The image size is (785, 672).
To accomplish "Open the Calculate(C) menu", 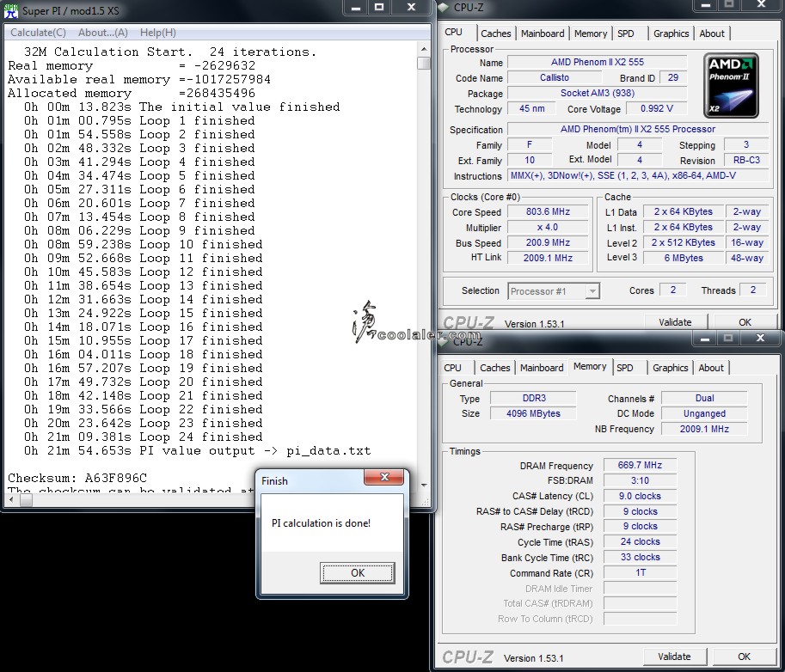I will click(38, 33).
